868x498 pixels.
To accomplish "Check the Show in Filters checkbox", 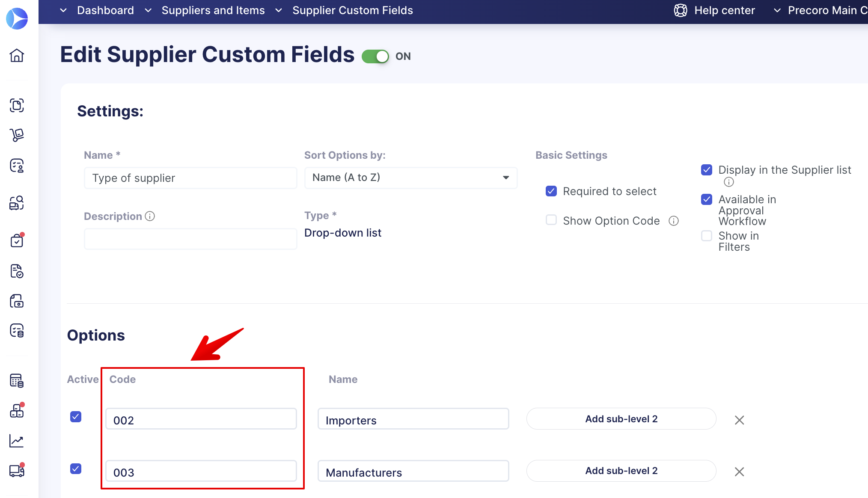I will [707, 236].
